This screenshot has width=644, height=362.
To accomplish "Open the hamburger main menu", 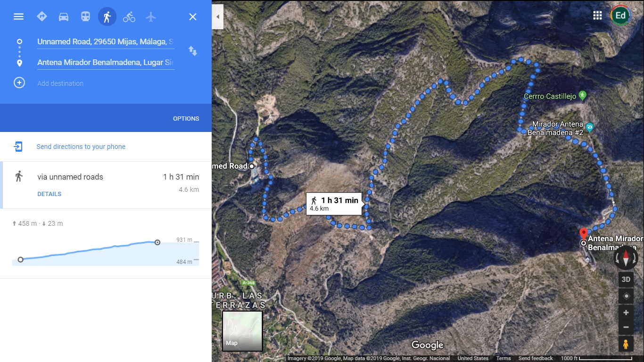I will (x=18, y=16).
